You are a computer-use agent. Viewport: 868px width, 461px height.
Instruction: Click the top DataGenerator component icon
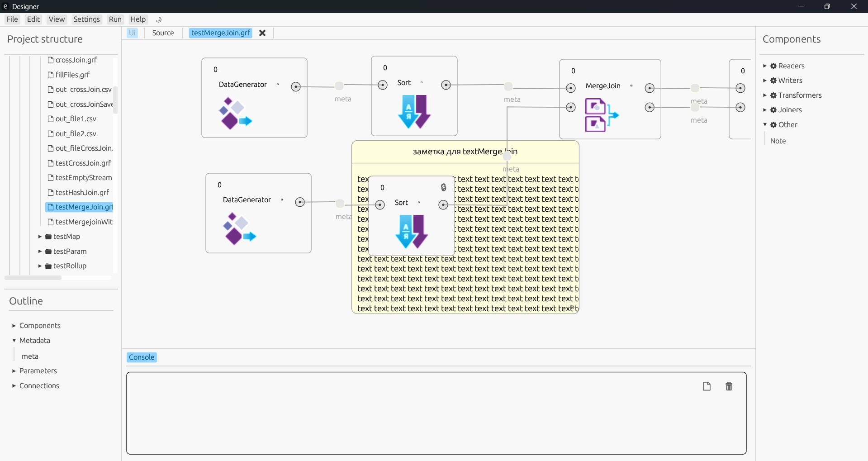point(235,114)
